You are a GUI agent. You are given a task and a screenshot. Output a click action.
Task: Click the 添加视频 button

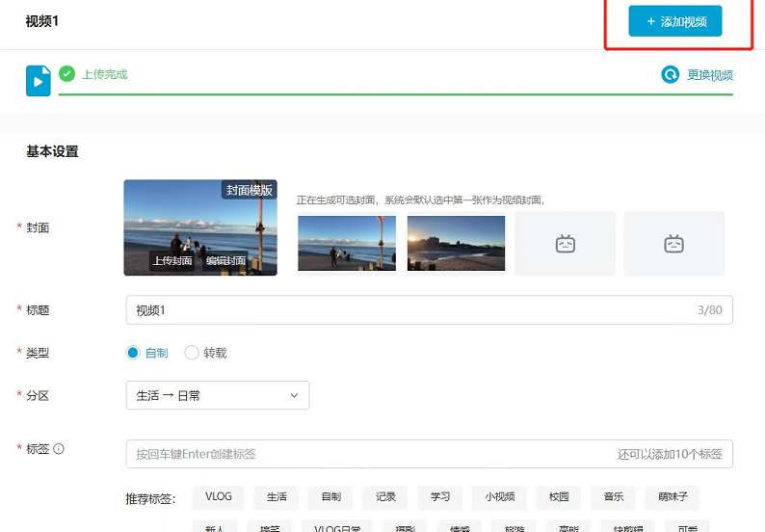674,21
